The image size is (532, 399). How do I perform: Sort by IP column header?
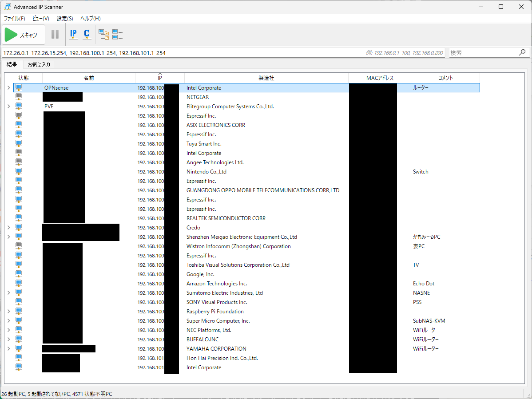click(160, 78)
